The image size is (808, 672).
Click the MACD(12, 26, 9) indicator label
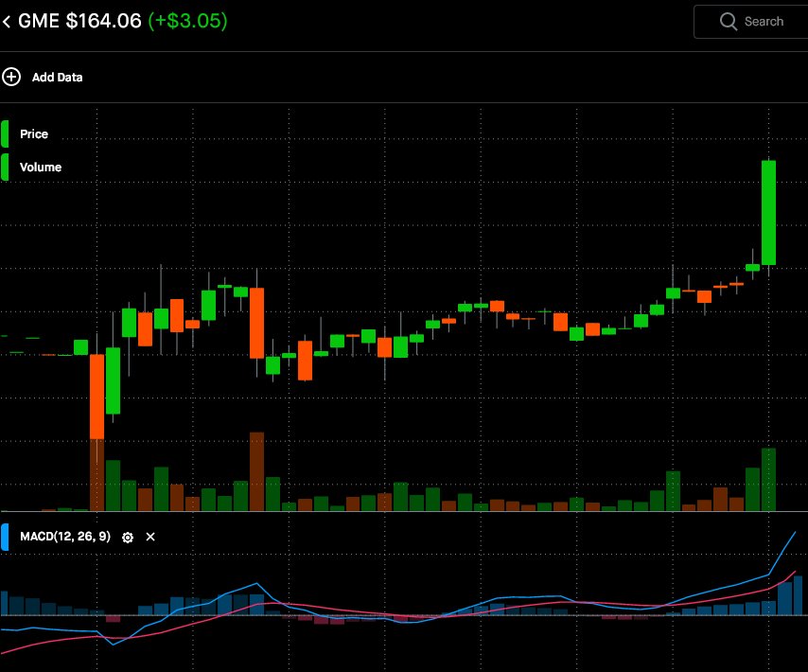pyautogui.click(x=65, y=537)
